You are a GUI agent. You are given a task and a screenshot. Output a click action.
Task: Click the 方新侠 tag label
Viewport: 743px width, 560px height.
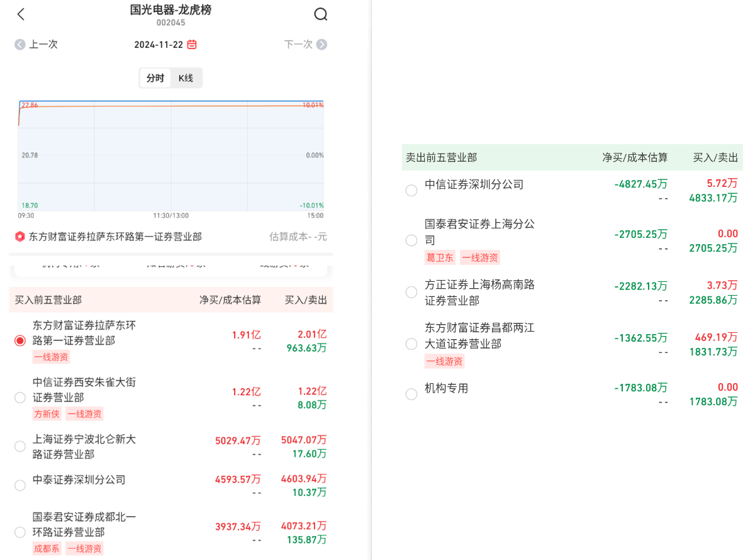click(x=47, y=413)
